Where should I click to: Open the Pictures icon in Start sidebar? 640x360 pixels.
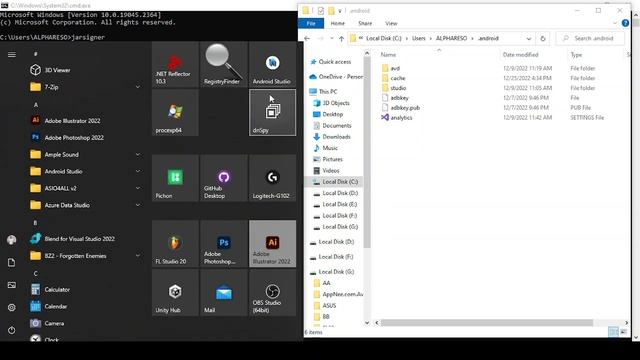(11, 285)
